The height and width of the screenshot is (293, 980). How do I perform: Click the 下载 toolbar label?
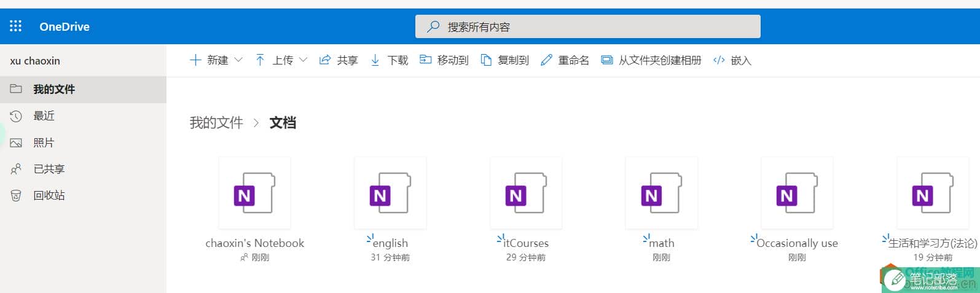[398, 60]
